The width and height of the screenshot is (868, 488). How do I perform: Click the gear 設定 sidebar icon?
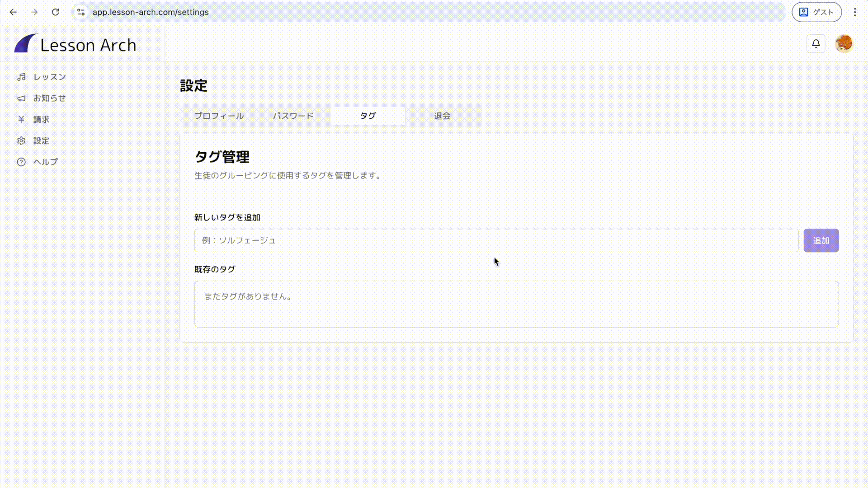21,141
